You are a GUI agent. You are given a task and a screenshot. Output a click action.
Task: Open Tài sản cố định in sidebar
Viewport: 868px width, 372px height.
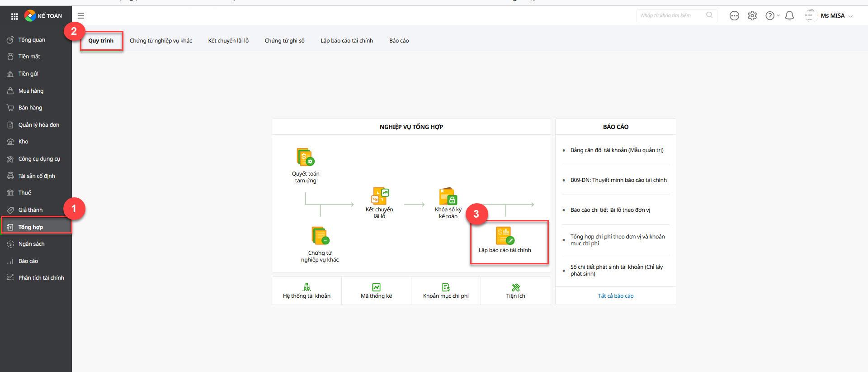(x=37, y=176)
